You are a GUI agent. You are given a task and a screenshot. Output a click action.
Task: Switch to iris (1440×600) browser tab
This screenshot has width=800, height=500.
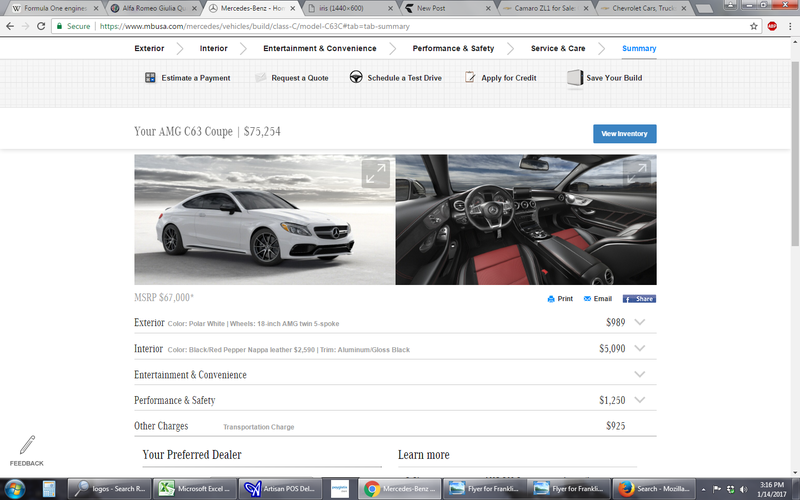(x=349, y=8)
